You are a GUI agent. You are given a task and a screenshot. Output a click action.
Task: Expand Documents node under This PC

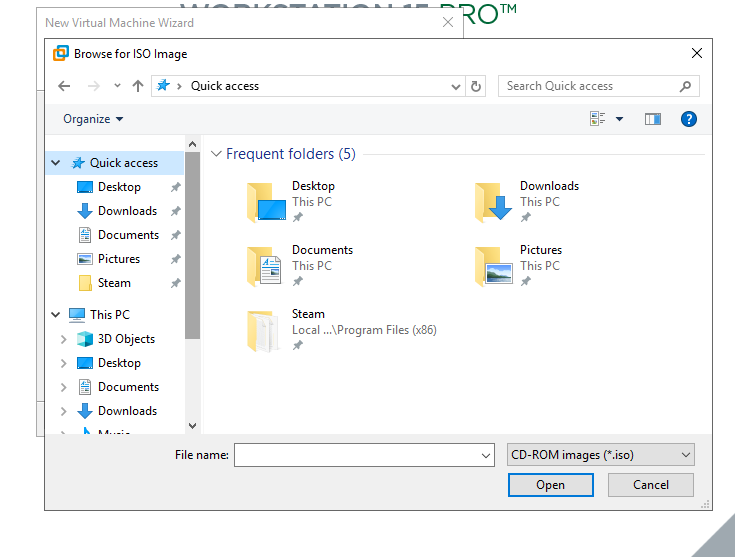tap(64, 387)
